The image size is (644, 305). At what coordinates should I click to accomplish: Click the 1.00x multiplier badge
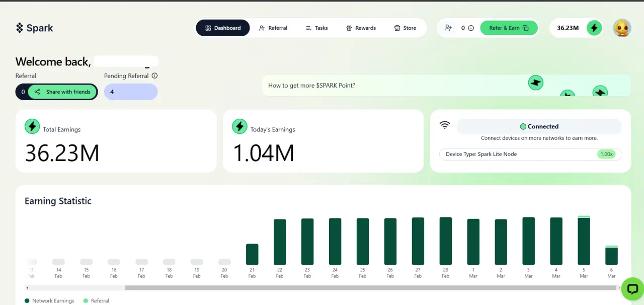point(606,154)
